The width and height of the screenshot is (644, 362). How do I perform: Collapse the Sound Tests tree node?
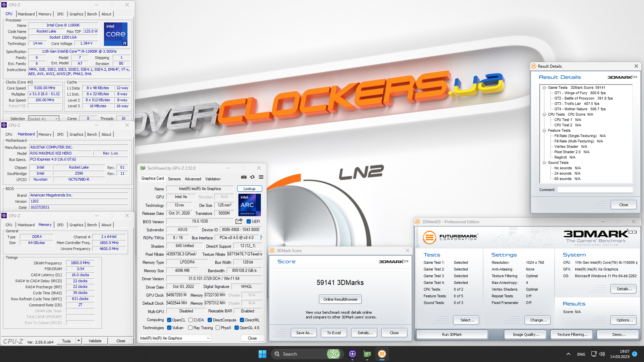[544, 163]
